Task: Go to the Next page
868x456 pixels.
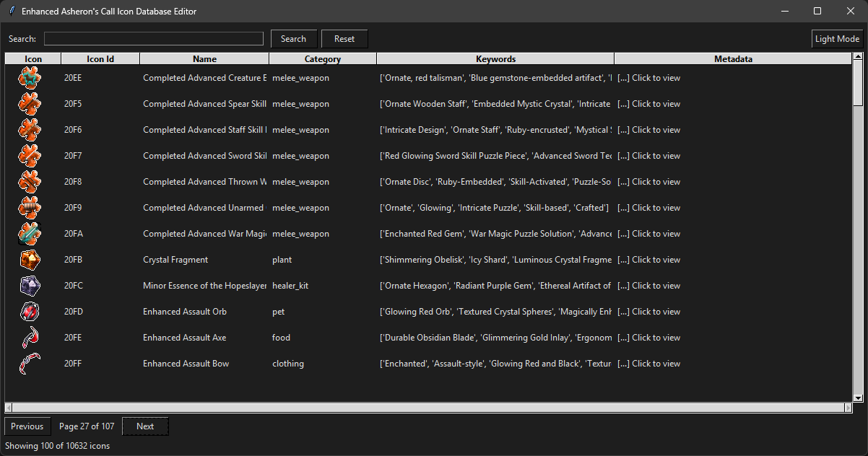Action: pyautogui.click(x=145, y=426)
